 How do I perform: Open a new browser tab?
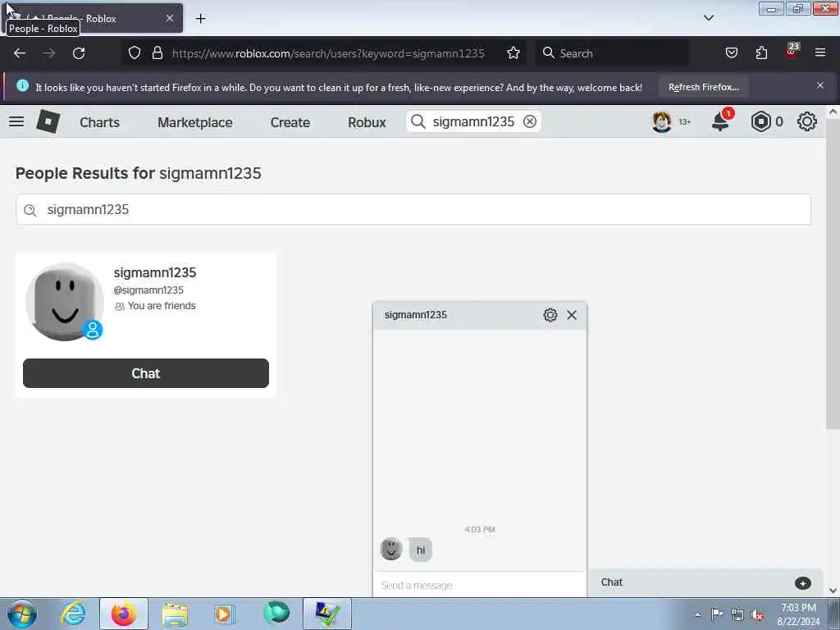tap(200, 19)
